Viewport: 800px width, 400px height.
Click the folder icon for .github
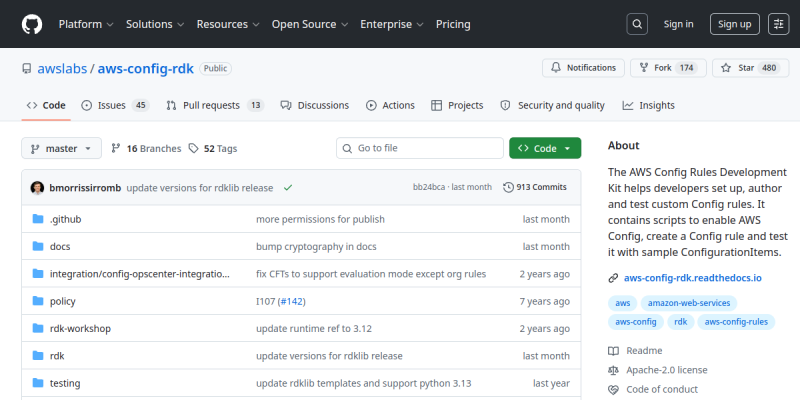click(38, 219)
